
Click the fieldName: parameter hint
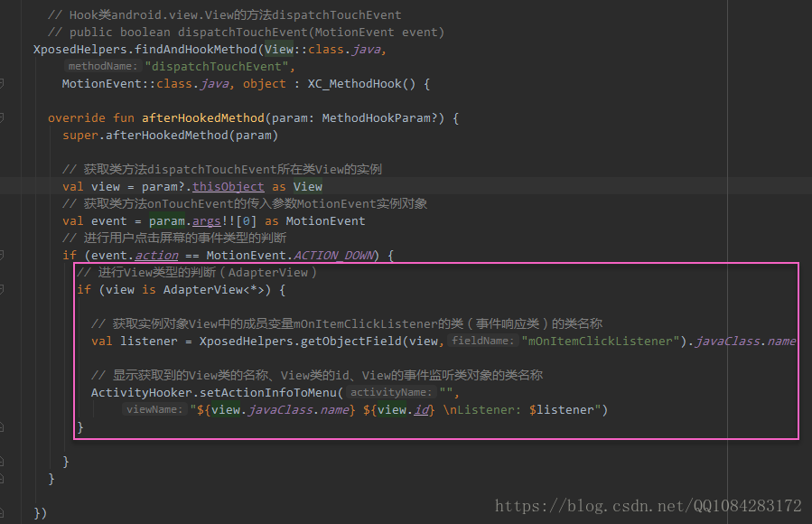[482, 341]
